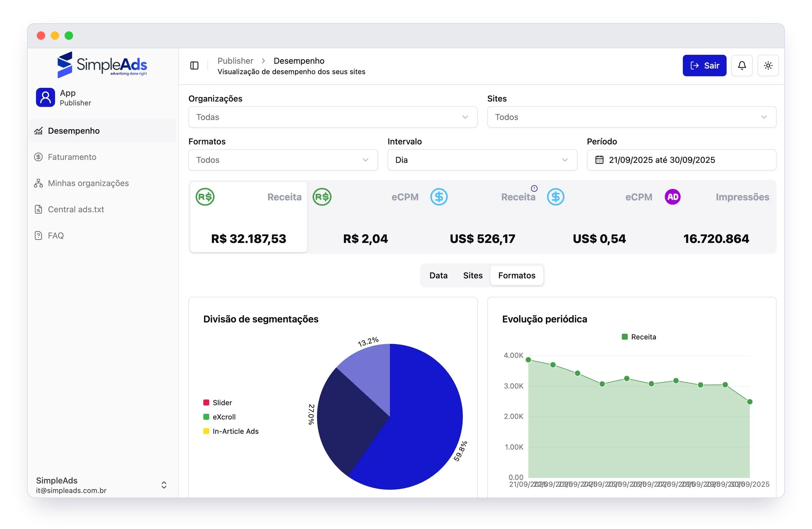Select the R$ 32.187,53 Receita card
The width and height of the screenshot is (812, 529).
pos(248,217)
